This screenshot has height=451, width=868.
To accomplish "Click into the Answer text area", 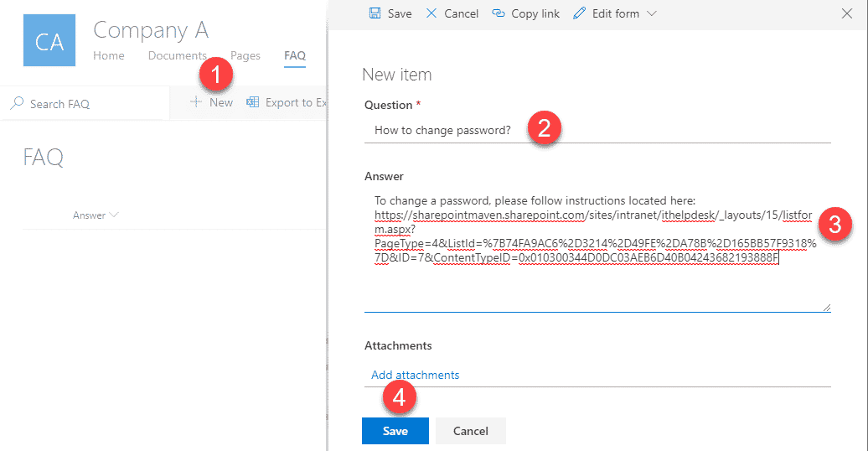I will [597, 251].
